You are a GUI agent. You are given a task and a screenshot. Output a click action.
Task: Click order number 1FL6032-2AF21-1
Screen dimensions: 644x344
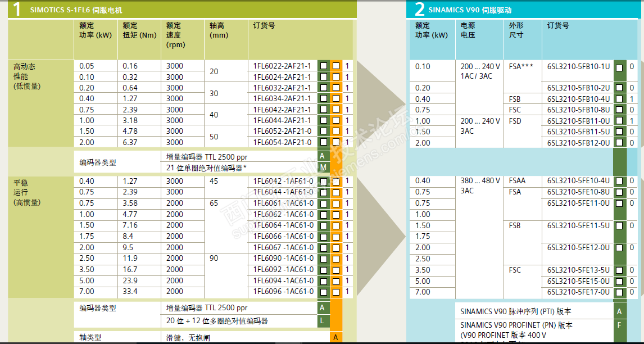click(x=282, y=88)
